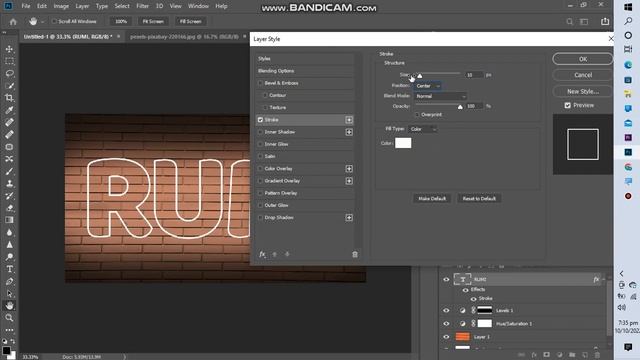Select the Clone Stamp tool
640x360 pixels.
9,184
